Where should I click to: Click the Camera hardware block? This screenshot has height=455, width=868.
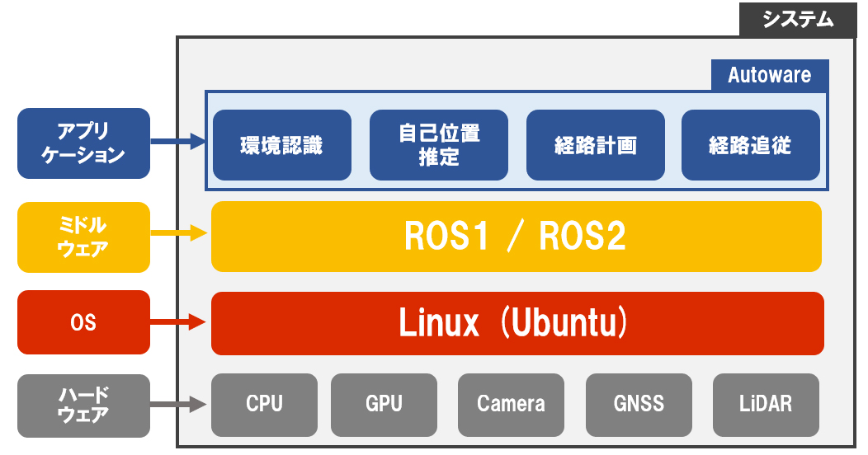(x=511, y=405)
